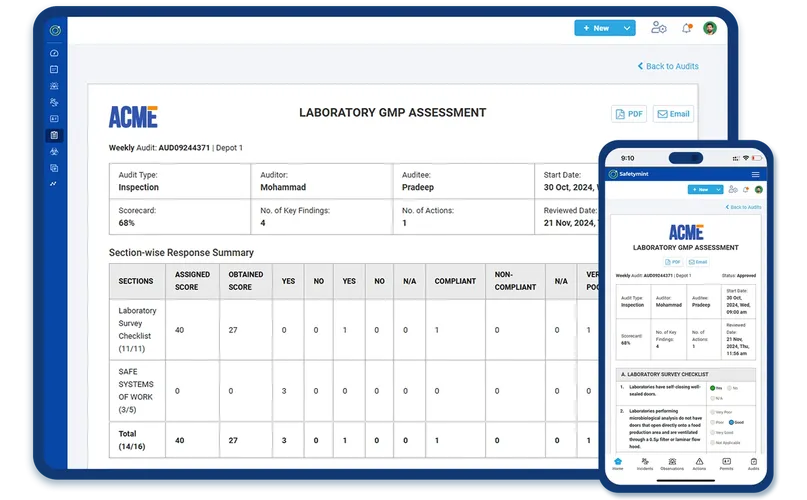Open the Permits tab on phone bottom bar
This screenshot has height=500, width=807.
[x=727, y=464]
